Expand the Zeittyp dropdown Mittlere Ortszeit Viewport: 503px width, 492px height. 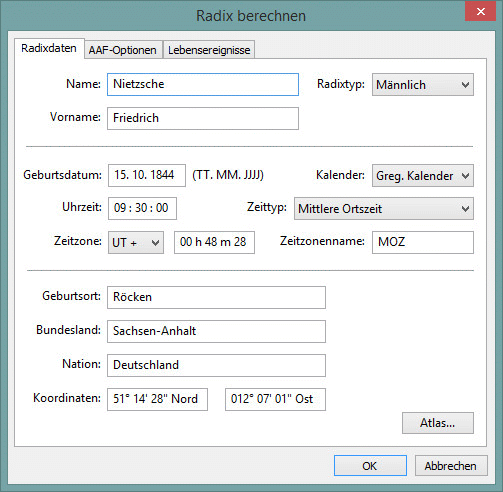[x=384, y=208]
